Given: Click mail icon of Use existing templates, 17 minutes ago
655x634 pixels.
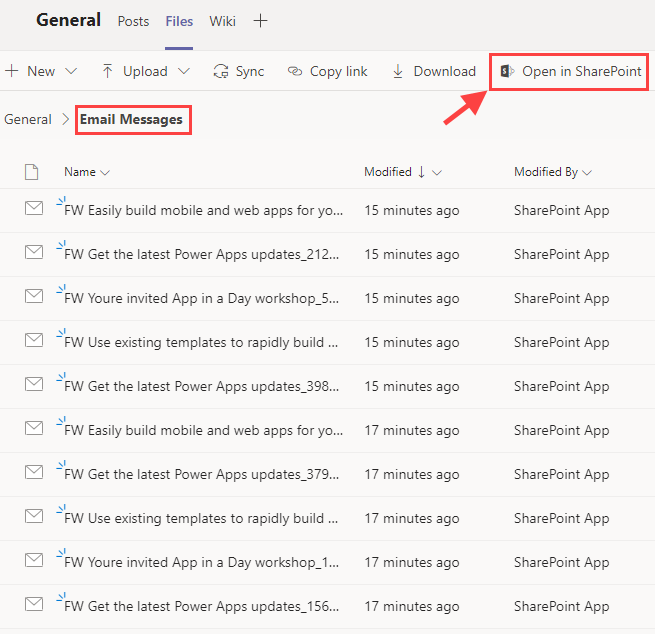Looking at the screenshot, I should [34, 516].
